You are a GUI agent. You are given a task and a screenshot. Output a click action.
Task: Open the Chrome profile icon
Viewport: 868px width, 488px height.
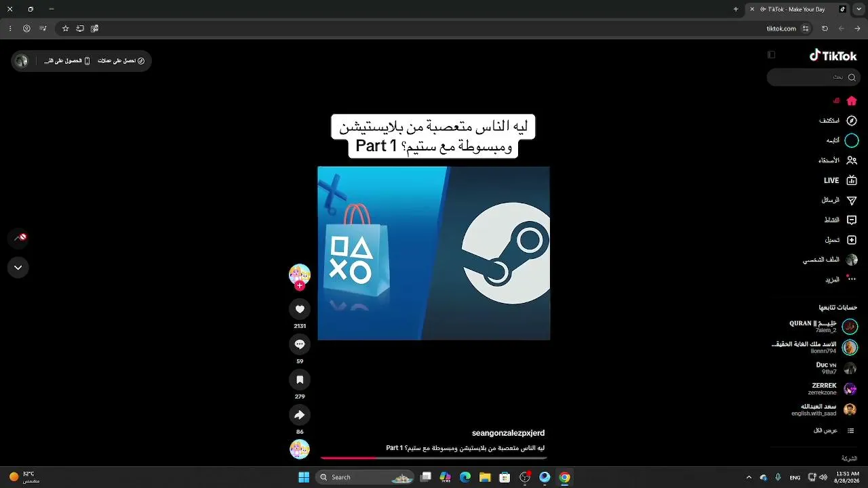(26, 28)
